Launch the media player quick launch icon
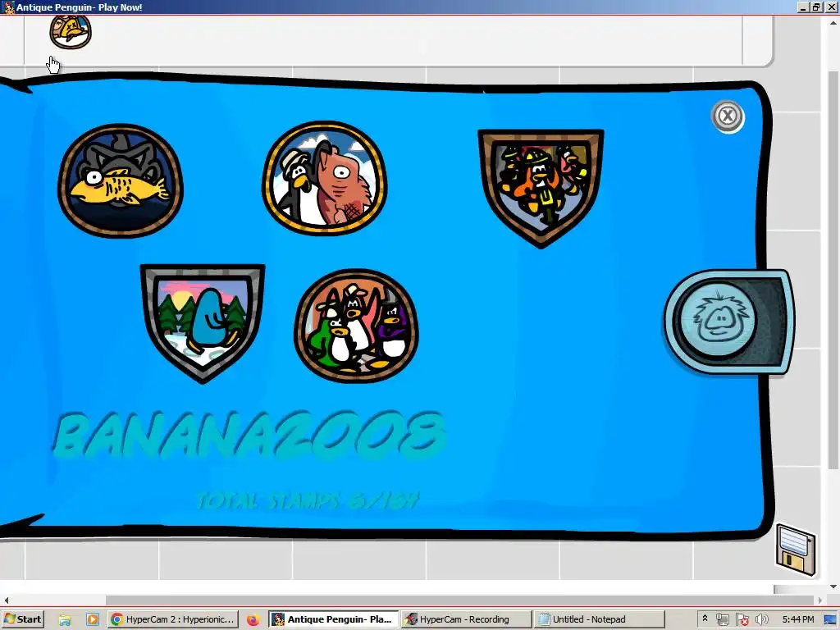This screenshot has height=630, width=840. pyautogui.click(x=92, y=620)
